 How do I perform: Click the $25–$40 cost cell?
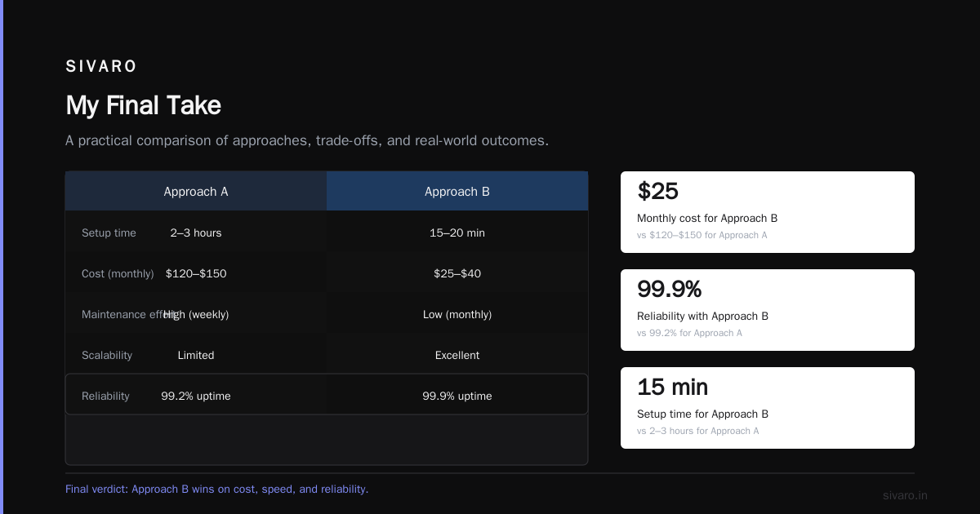click(457, 273)
